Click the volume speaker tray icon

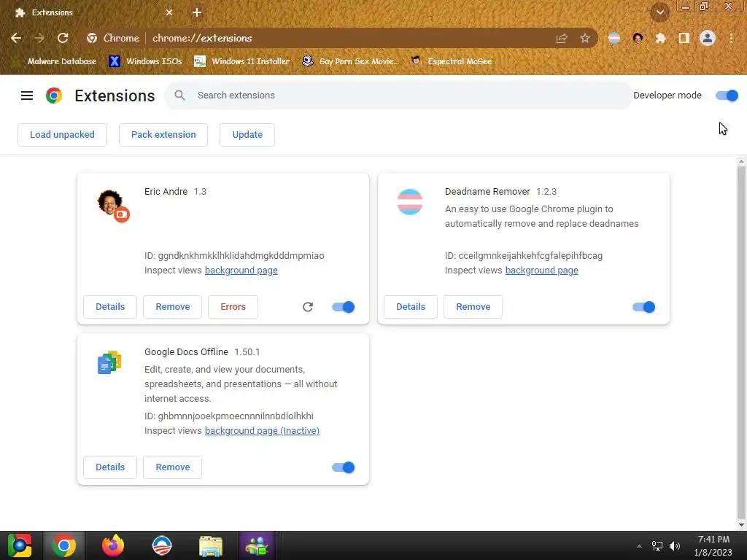coord(675,546)
